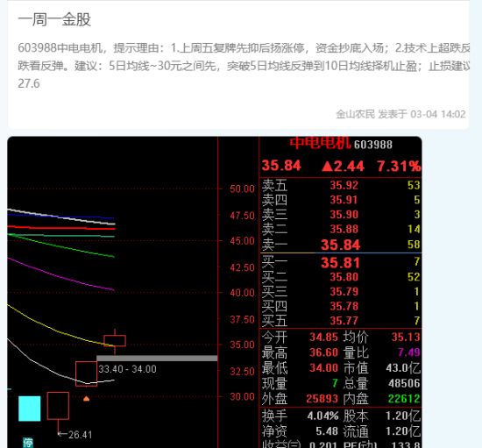
Task: Click author name 金山农民
Action: pos(355,114)
